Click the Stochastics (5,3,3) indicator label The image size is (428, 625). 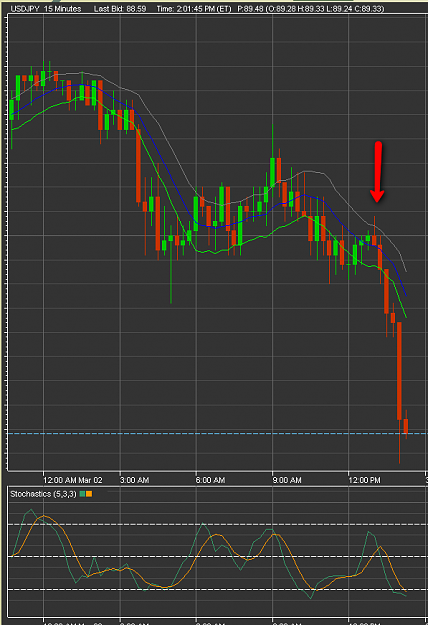(x=43, y=494)
